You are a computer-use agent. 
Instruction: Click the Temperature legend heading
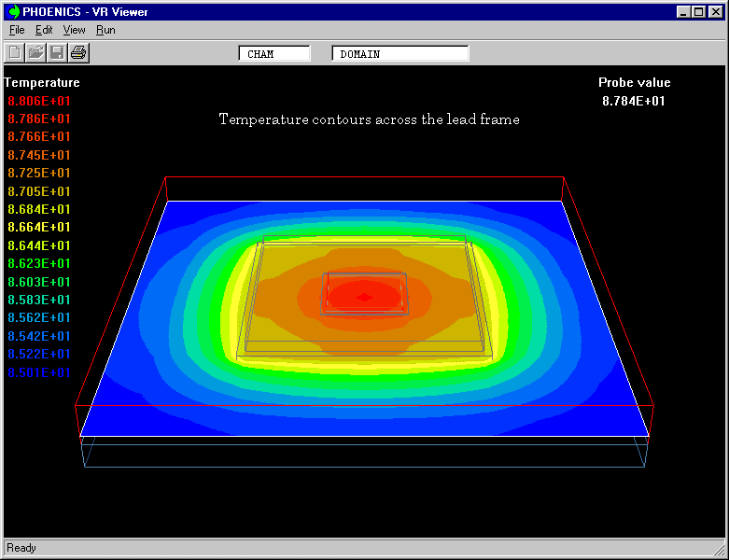click(42, 83)
